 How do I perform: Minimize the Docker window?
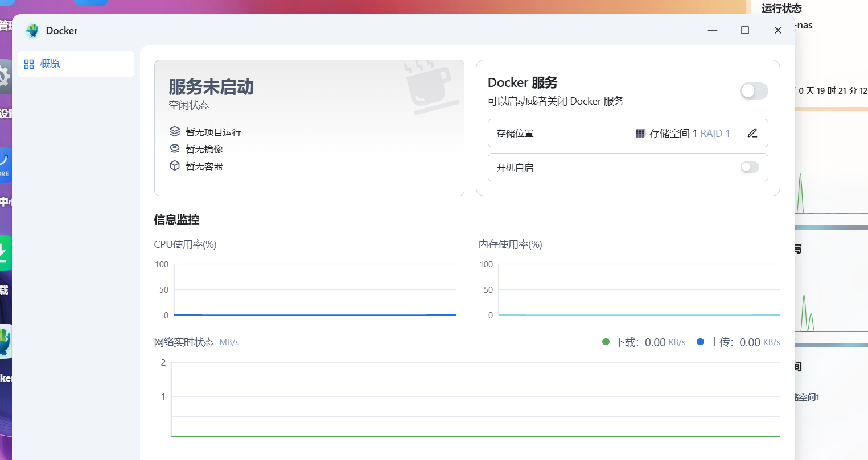712,30
